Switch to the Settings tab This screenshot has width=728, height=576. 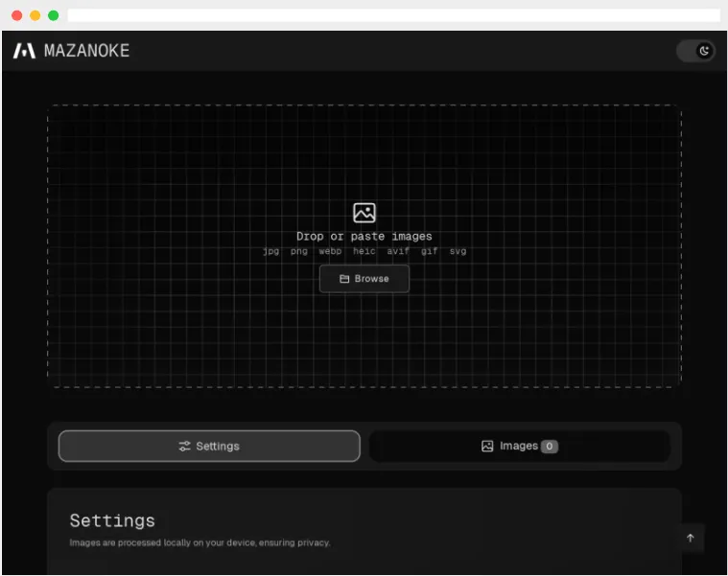(209, 447)
